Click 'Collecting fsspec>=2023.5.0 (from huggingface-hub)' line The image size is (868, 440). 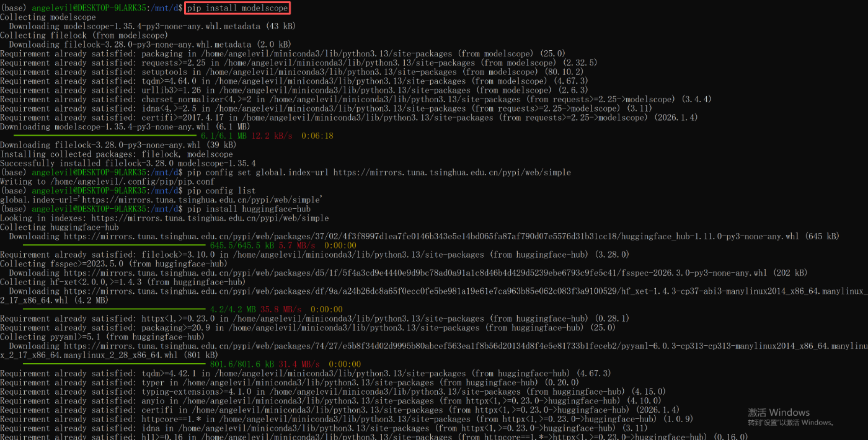click(114, 263)
